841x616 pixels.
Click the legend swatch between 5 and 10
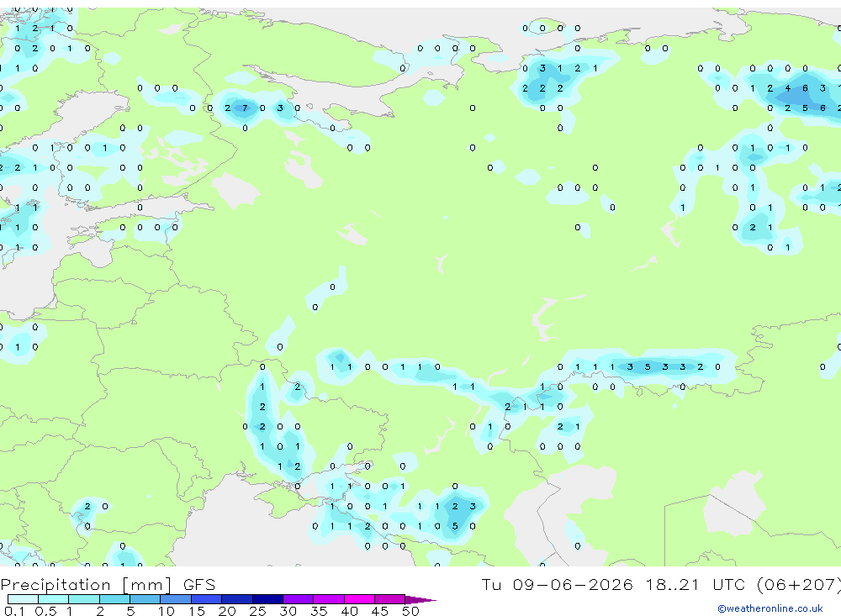pos(145,599)
